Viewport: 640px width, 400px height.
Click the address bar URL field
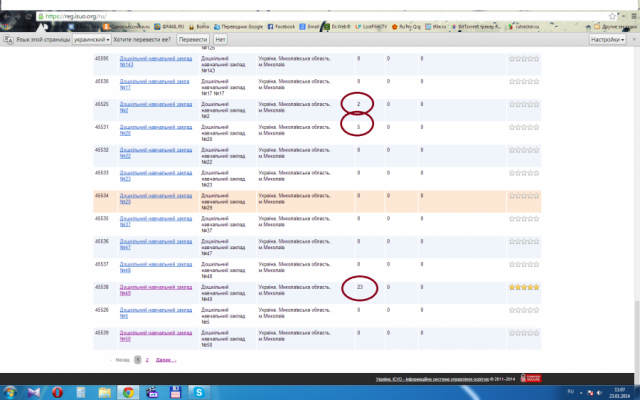point(300,17)
